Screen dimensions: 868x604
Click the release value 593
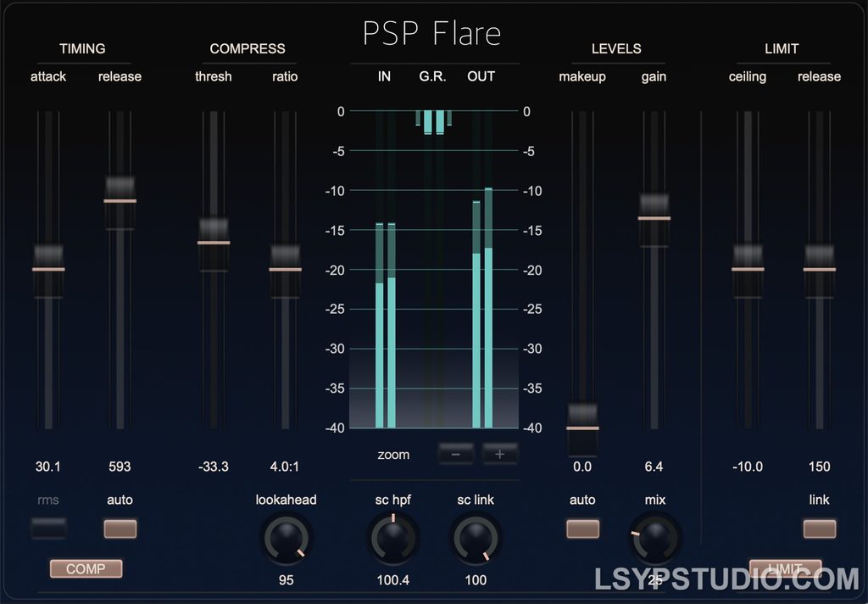(x=120, y=467)
